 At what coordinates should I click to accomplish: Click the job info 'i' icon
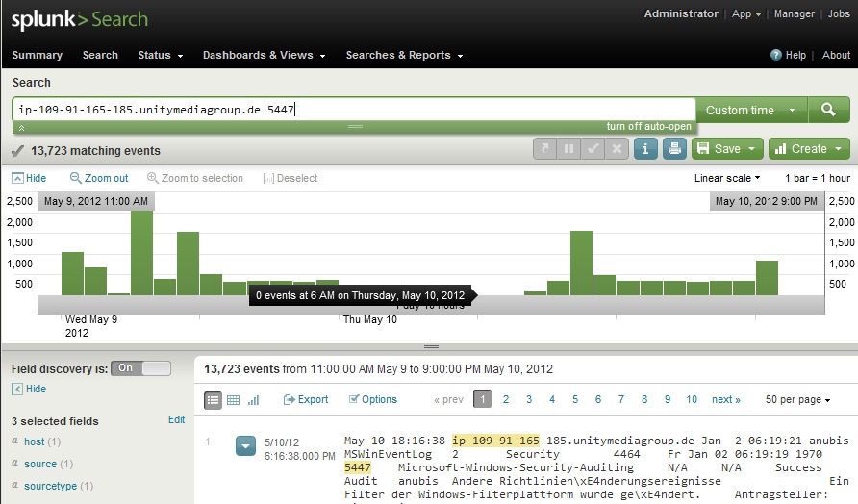coord(645,149)
